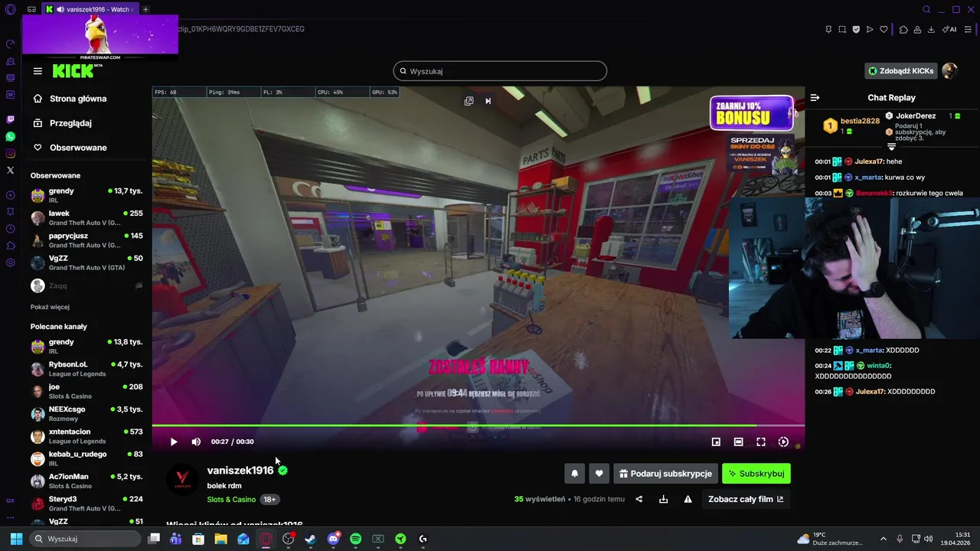
Task: Open Opera sidebar extensions cube
Action: (x=10, y=246)
